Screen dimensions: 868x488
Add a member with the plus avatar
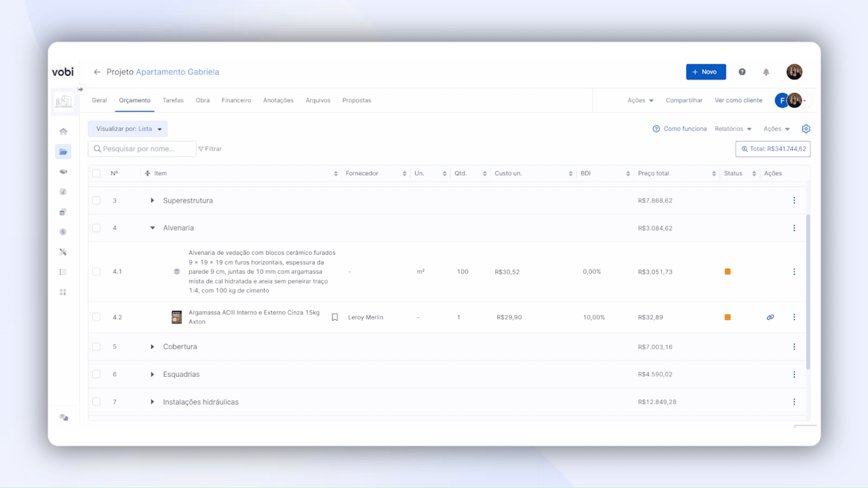tap(804, 100)
